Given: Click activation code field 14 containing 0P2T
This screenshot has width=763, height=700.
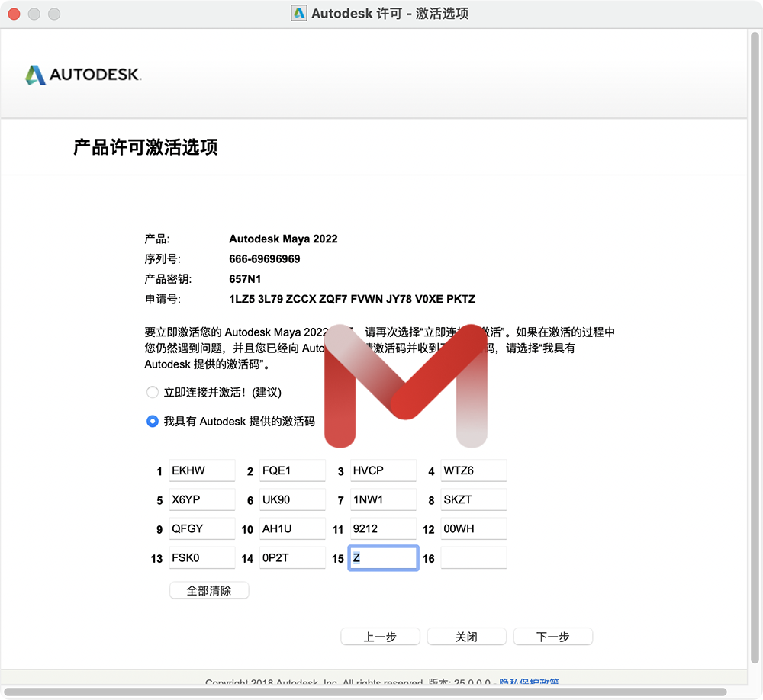Looking at the screenshot, I should pos(292,558).
